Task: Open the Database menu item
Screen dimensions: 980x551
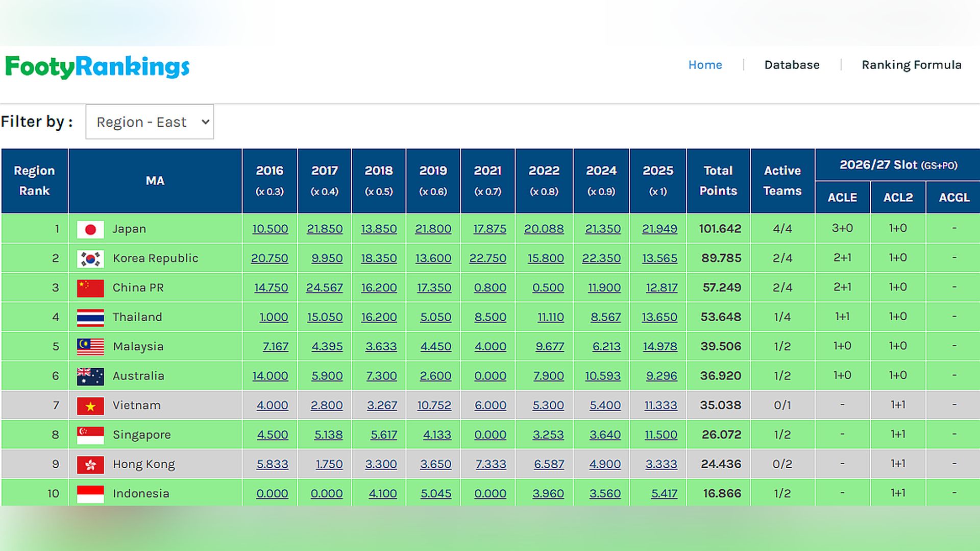Action: tap(792, 65)
